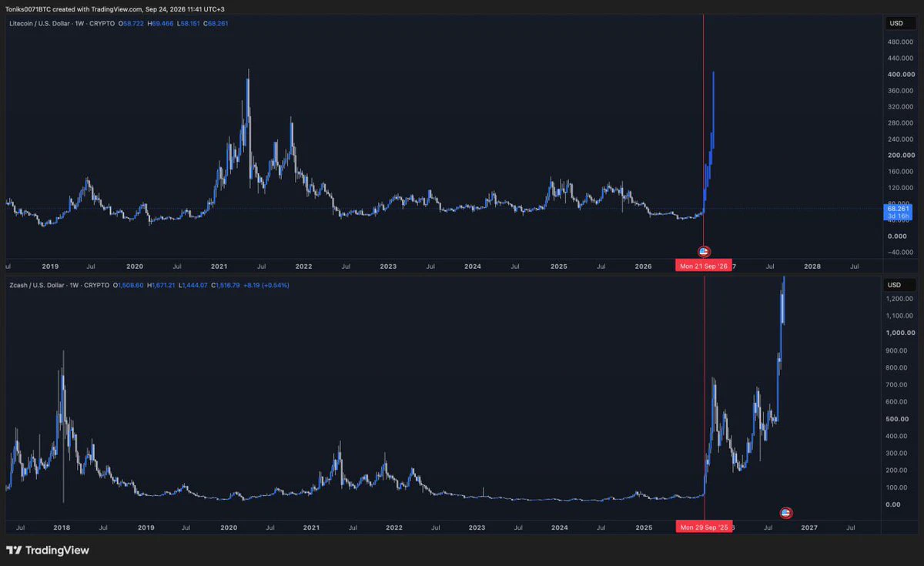
Task: Click the header text 'Toniks0071BTC created with TradingView.com'
Action: pos(74,9)
